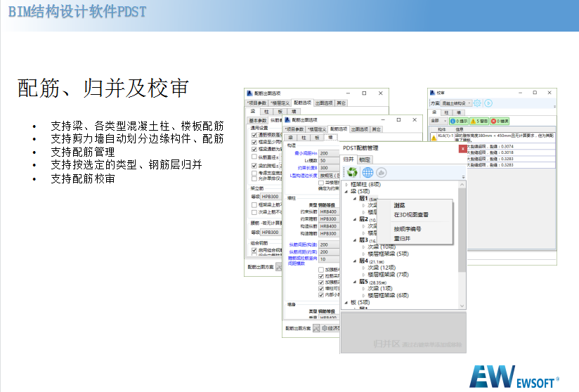Click the warning triangle in the KL6(1)-1 row
Viewport: 579px width, 392px height.
(x=434, y=138)
